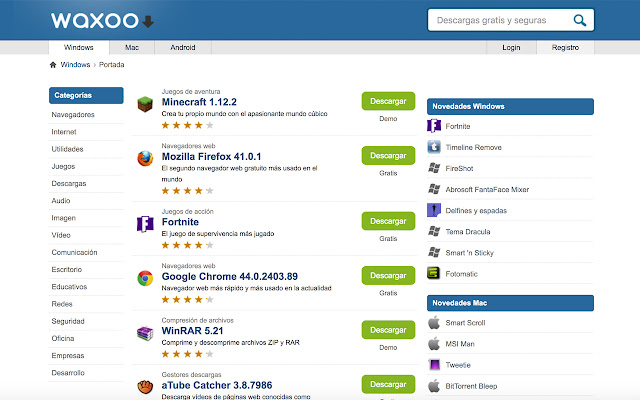Click Fortnite icon in Novedades Windows
Viewport: 640px width, 400px height.
tap(434, 126)
